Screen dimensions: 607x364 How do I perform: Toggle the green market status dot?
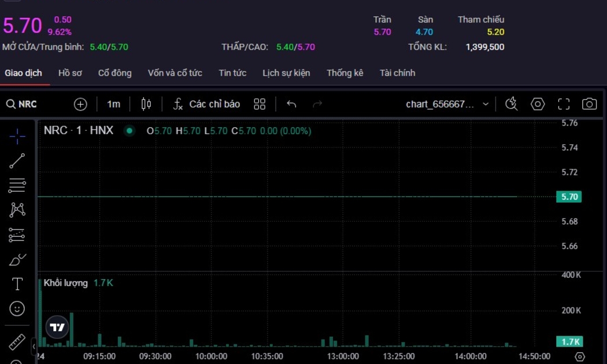[129, 131]
